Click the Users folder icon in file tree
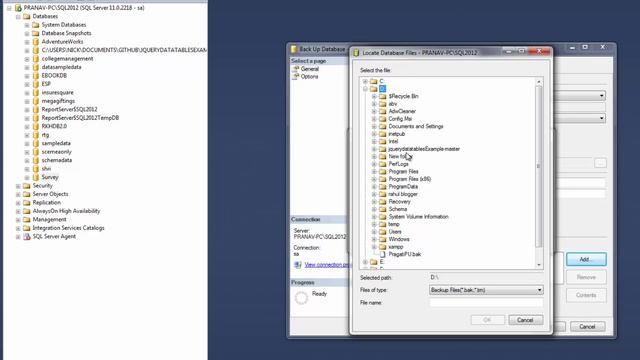 tap(382, 231)
